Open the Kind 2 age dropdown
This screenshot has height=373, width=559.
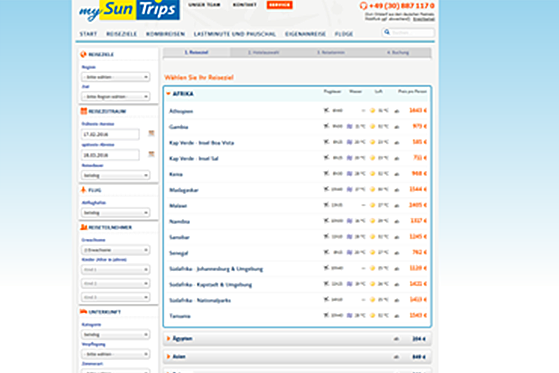[x=116, y=283]
